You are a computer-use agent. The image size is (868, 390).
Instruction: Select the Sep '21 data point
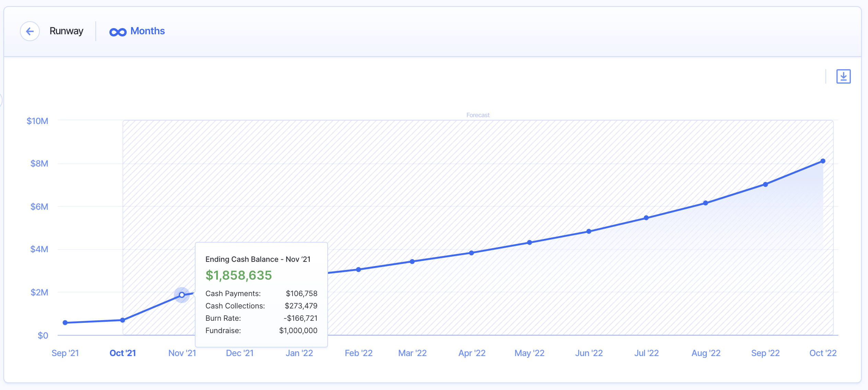(x=65, y=322)
